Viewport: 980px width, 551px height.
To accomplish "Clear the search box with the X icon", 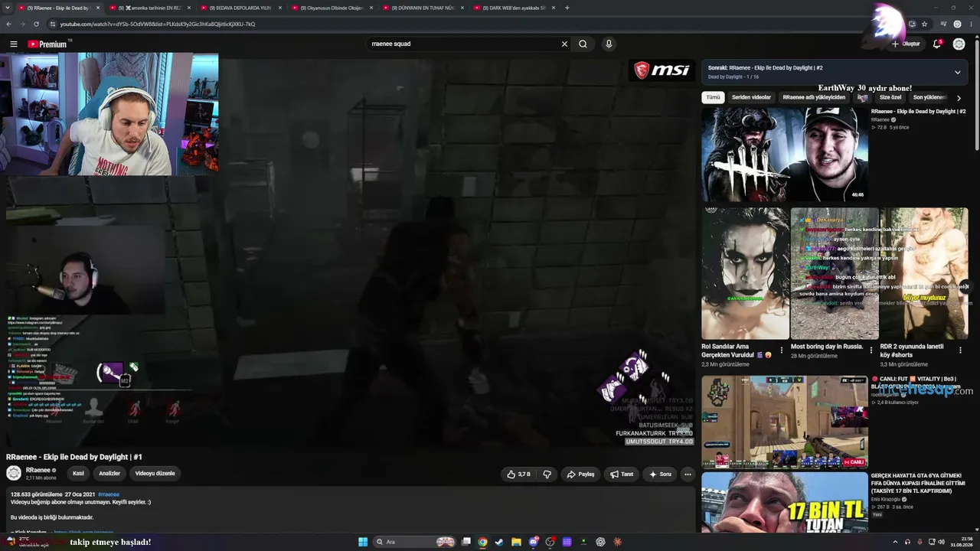I will pyautogui.click(x=564, y=44).
